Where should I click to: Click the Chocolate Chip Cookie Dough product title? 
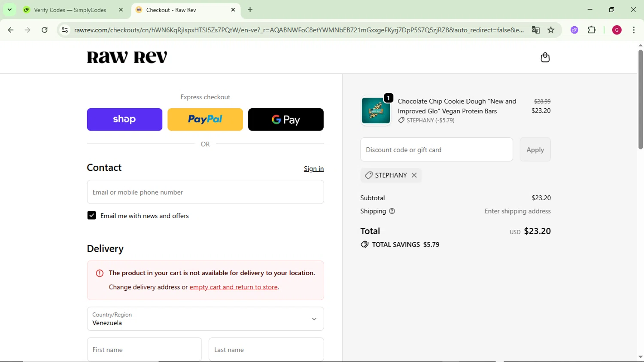click(x=457, y=106)
